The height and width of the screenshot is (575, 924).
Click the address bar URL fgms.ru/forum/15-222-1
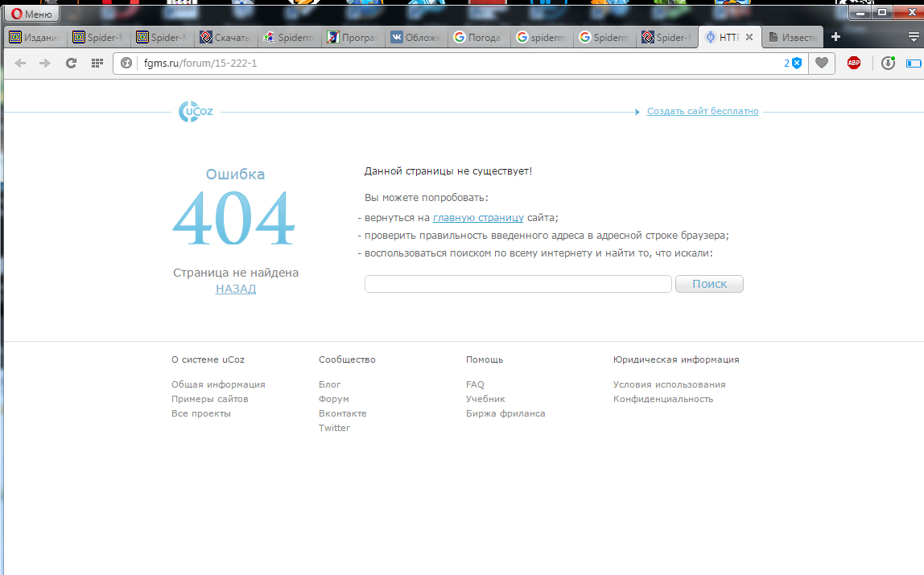pyautogui.click(x=200, y=63)
